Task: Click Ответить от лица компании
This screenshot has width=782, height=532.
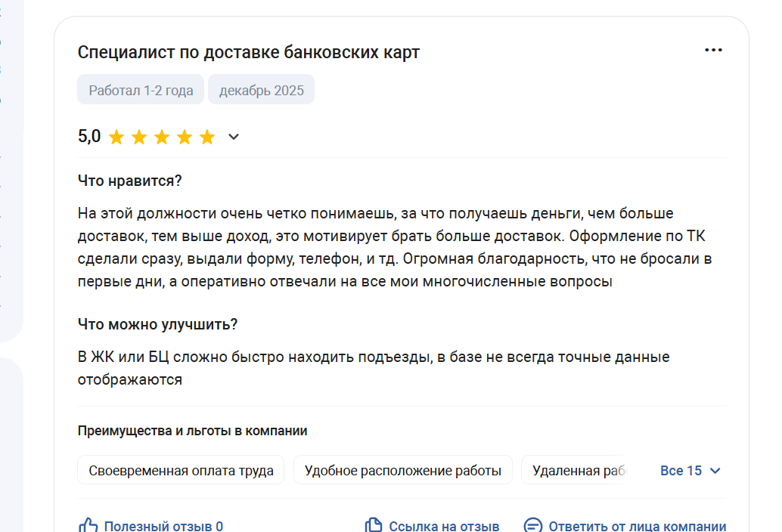Action: tap(637, 527)
